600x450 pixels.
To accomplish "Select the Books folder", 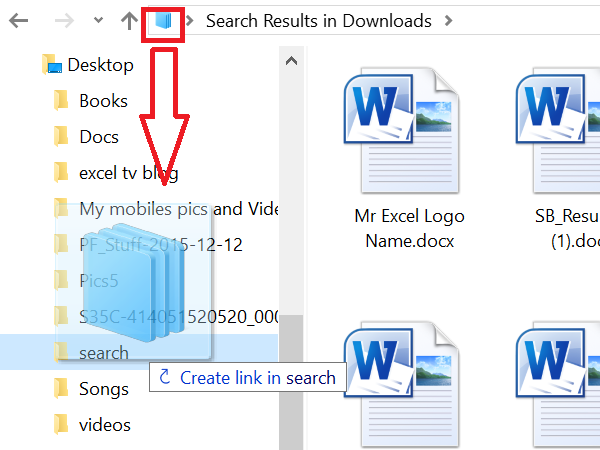I will click(103, 101).
